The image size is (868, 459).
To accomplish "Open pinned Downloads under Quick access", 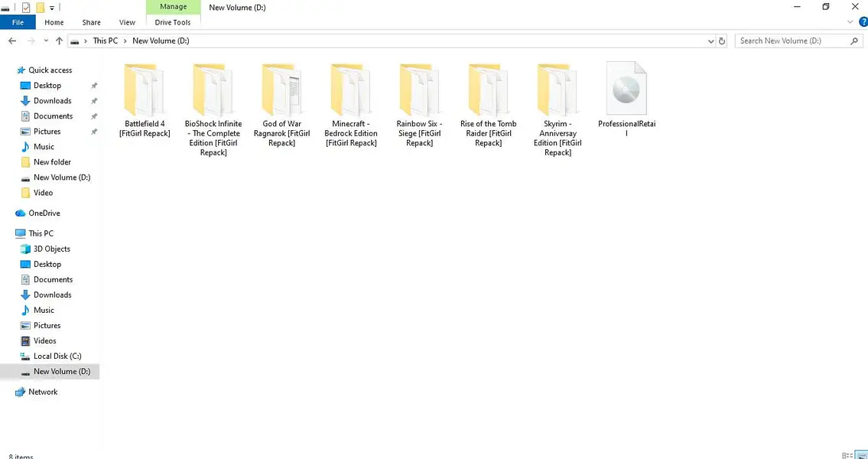I will tap(52, 101).
